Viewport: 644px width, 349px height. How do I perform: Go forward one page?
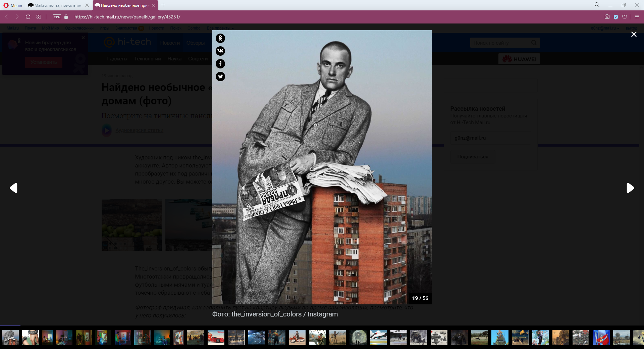[x=17, y=17]
